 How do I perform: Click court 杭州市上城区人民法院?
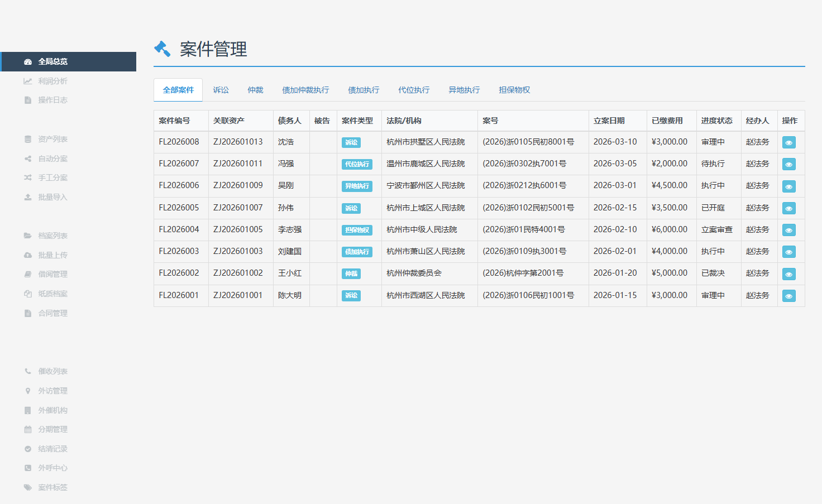coord(426,208)
